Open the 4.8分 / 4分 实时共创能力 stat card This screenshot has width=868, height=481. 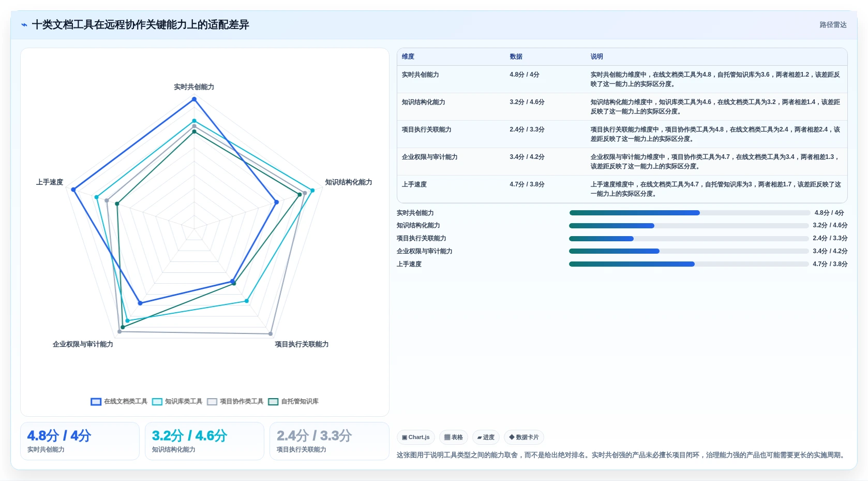(80, 441)
